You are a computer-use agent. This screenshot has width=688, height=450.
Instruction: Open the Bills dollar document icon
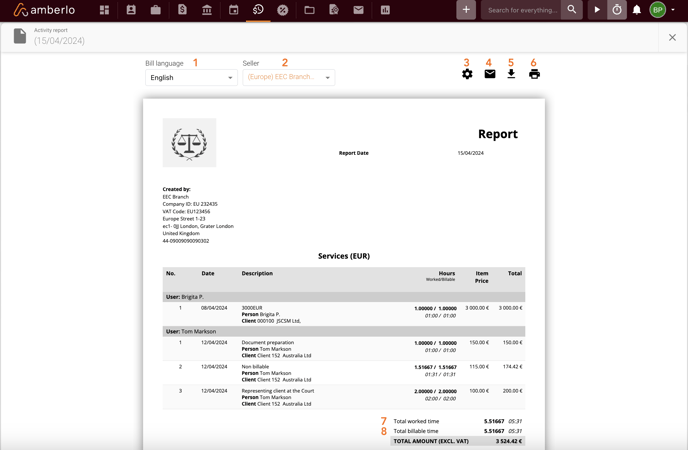click(182, 10)
